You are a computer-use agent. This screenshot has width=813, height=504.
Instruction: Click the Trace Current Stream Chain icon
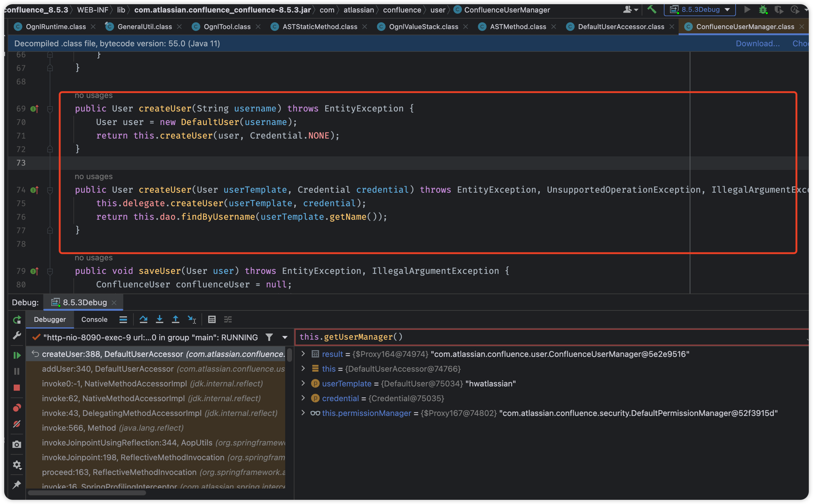(228, 320)
